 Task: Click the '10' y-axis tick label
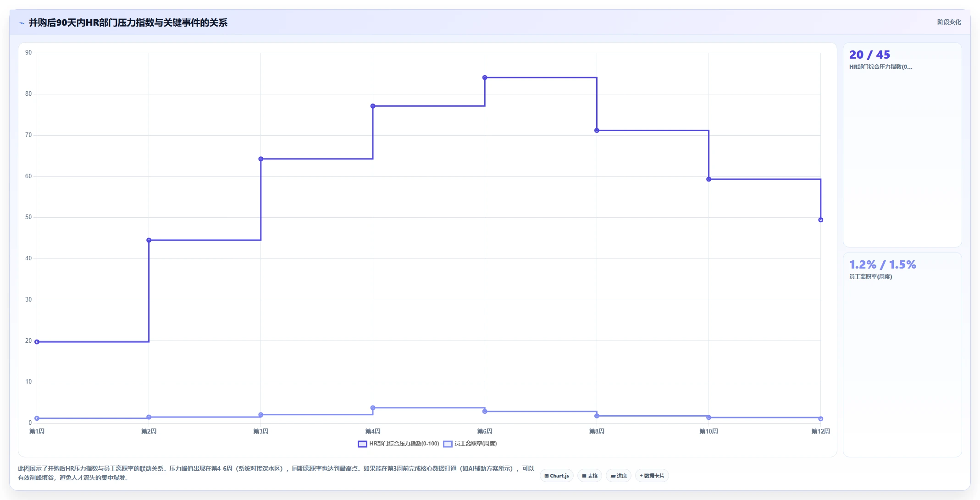(28, 382)
